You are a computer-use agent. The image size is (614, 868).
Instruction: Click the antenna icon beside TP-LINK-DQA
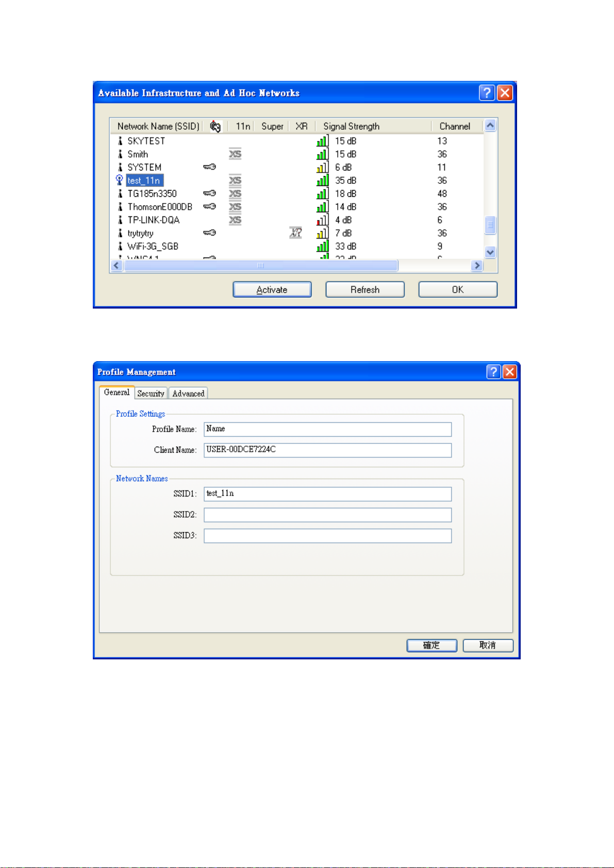click(120, 220)
